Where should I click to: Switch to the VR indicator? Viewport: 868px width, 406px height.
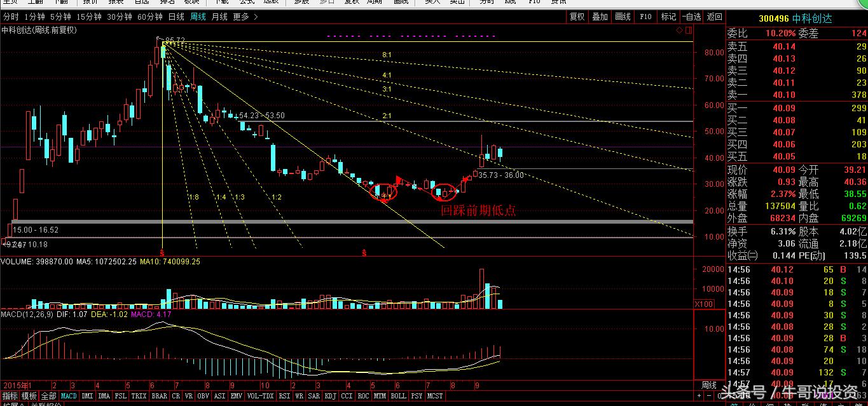tap(189, 396)
